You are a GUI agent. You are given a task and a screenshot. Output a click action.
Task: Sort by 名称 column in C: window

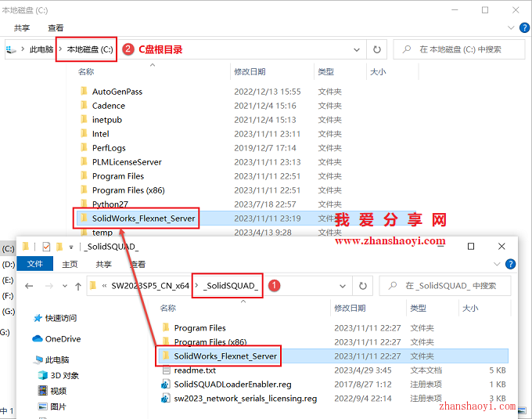pyautogui.click(x=86, y=71)
